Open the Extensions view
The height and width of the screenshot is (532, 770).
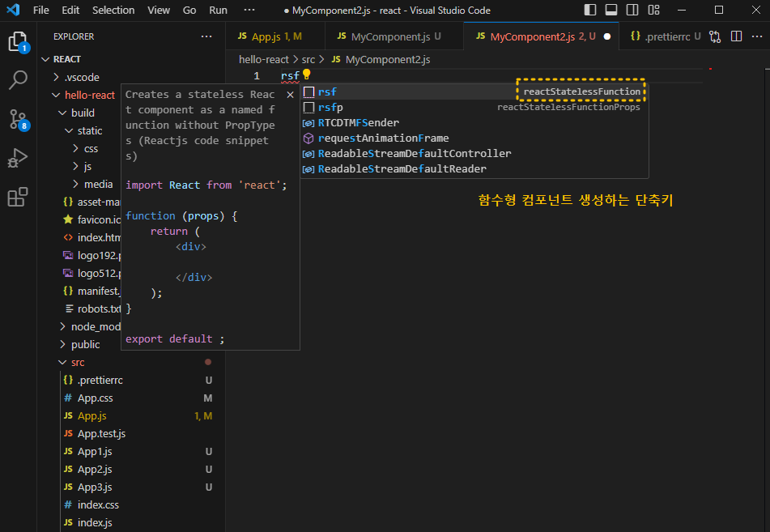click(x=18, y=197)
